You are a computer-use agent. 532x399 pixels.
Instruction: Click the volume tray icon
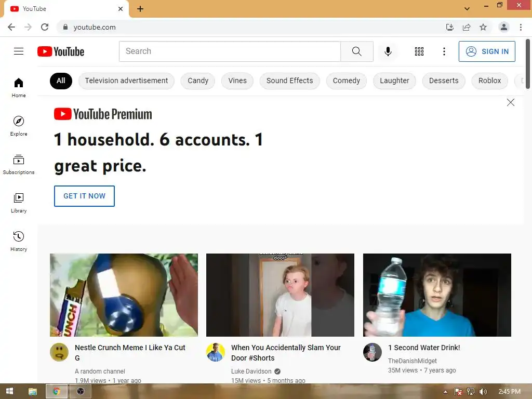pyautogui.click(x=483, y=392)
